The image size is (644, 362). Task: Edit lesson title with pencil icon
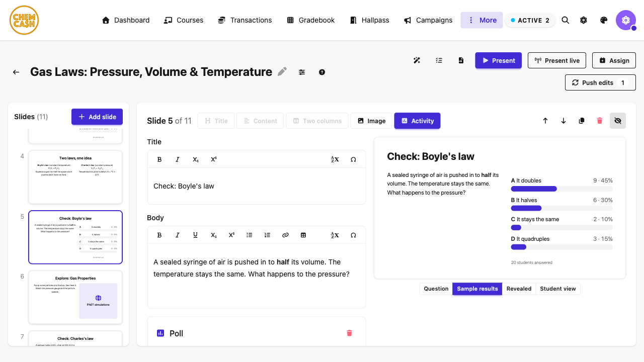[282, 72]
